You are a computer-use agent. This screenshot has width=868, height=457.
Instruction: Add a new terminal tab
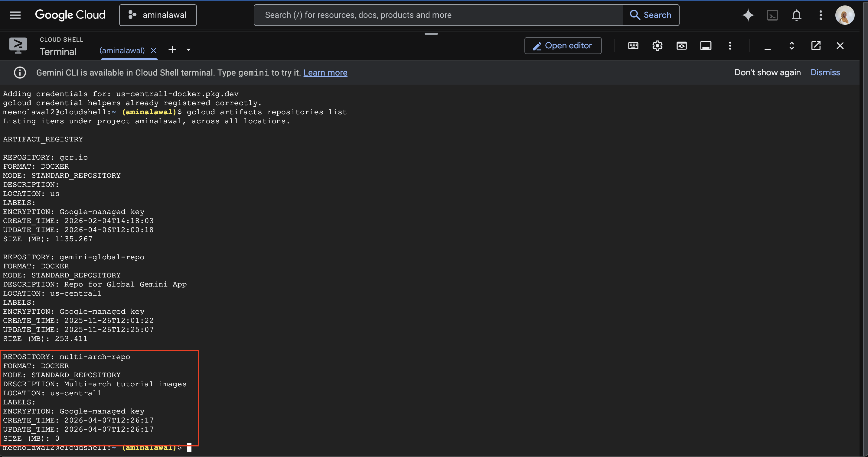[172, 50]
